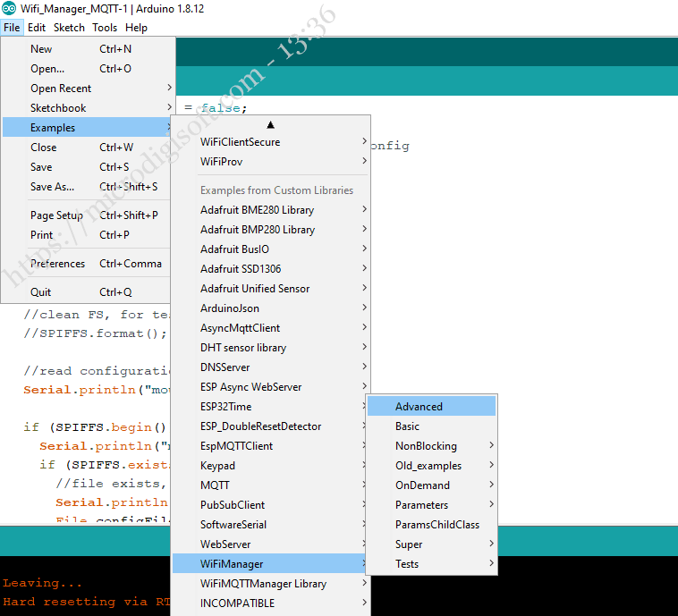Open MQTT examples submenu
This screenshot has height=616, width=678.
coord(269,485)
